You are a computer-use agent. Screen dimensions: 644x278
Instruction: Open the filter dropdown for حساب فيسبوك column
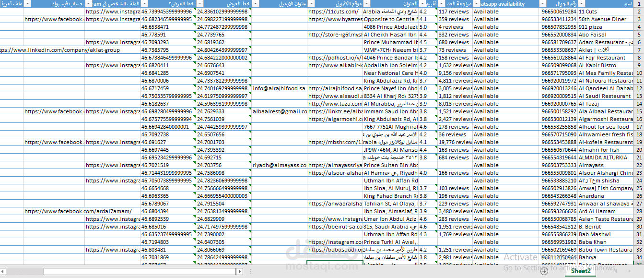click(27, 3)
